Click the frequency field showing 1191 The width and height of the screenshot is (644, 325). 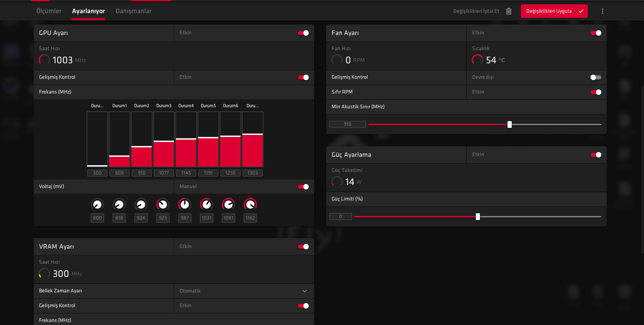[208, 173]
